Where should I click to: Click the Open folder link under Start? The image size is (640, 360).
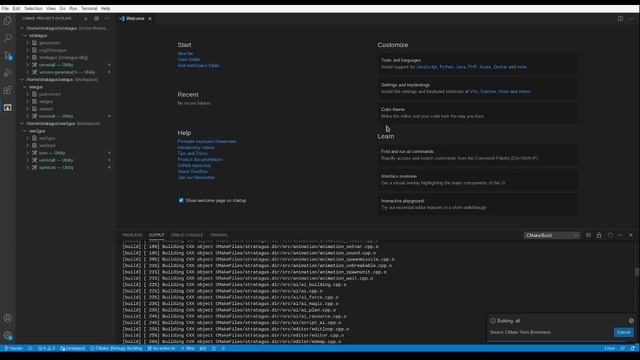(x=189, y=60)
